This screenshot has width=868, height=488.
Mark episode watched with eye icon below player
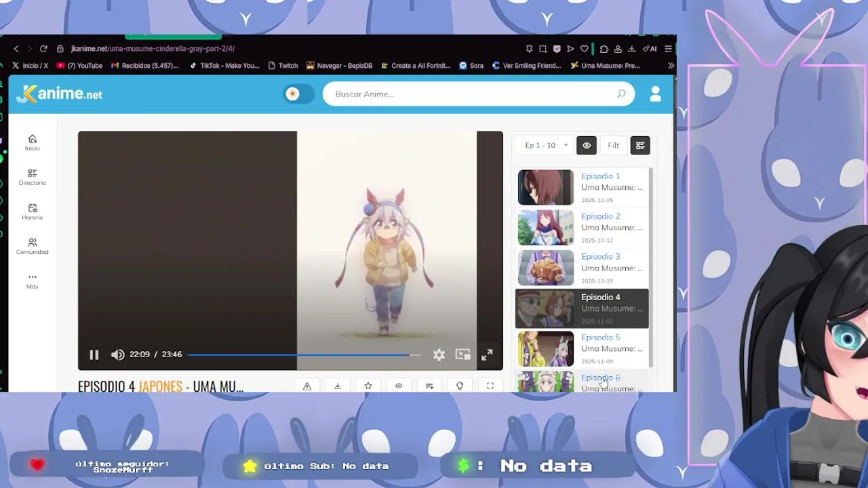pos(399,386)
